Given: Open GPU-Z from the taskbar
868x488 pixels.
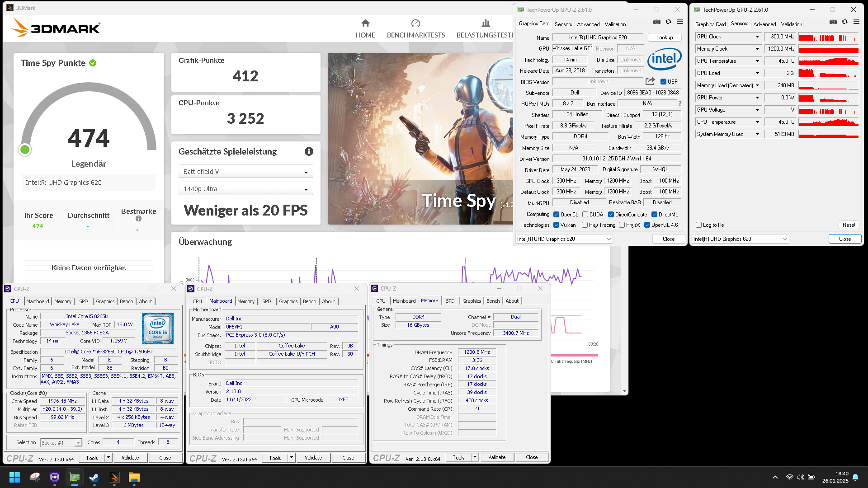Looking at the screenshot, I should click(75, 477).
